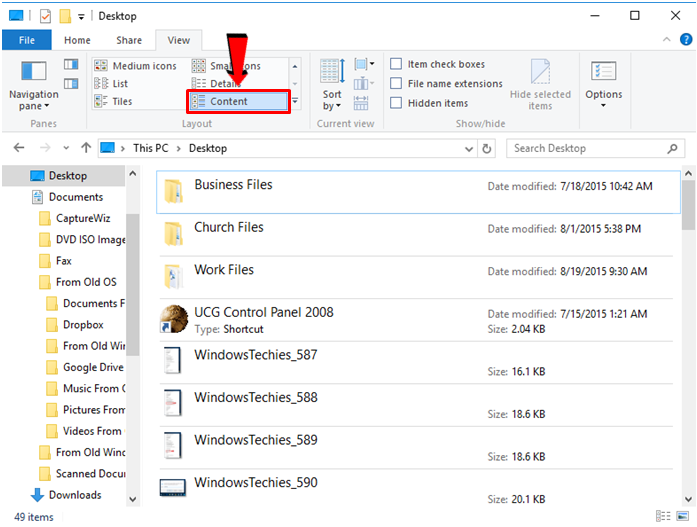Toggle the Details pane icon

(x=71, y=84)
